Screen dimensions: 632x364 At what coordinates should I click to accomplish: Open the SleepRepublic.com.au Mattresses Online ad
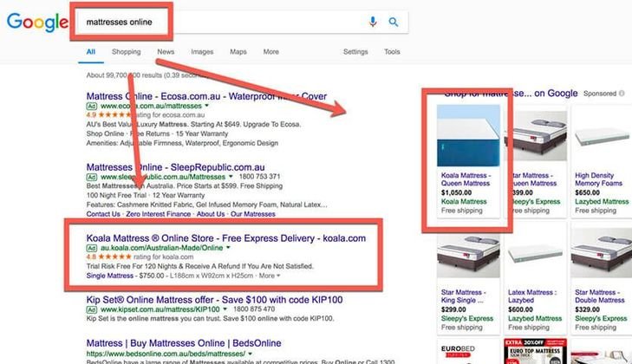click(175, 167)
